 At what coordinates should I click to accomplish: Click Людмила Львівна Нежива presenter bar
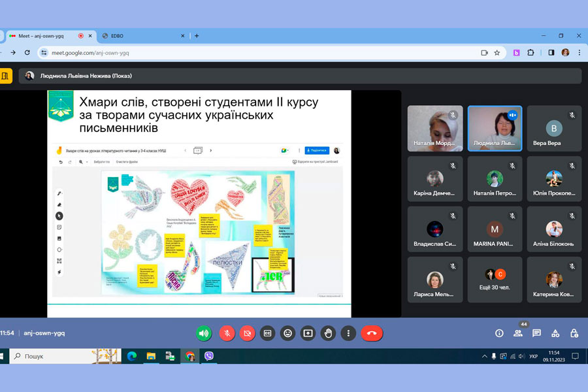tap(300, 76)
